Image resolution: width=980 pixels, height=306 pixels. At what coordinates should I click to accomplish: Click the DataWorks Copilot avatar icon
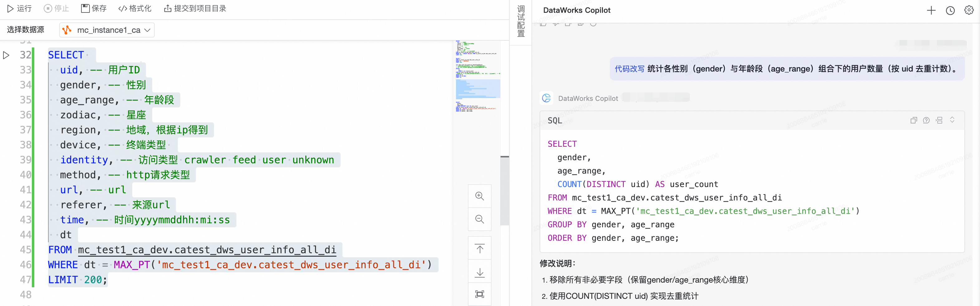[x=546, y=98]
